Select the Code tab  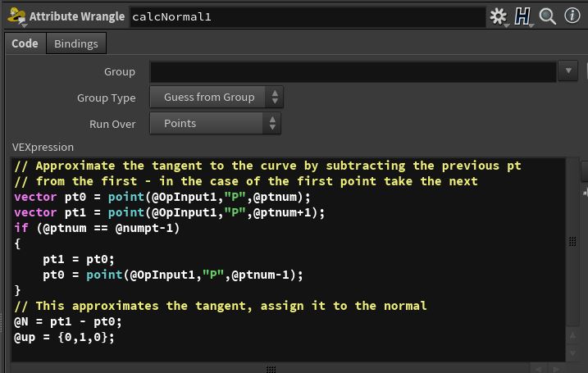25,43
